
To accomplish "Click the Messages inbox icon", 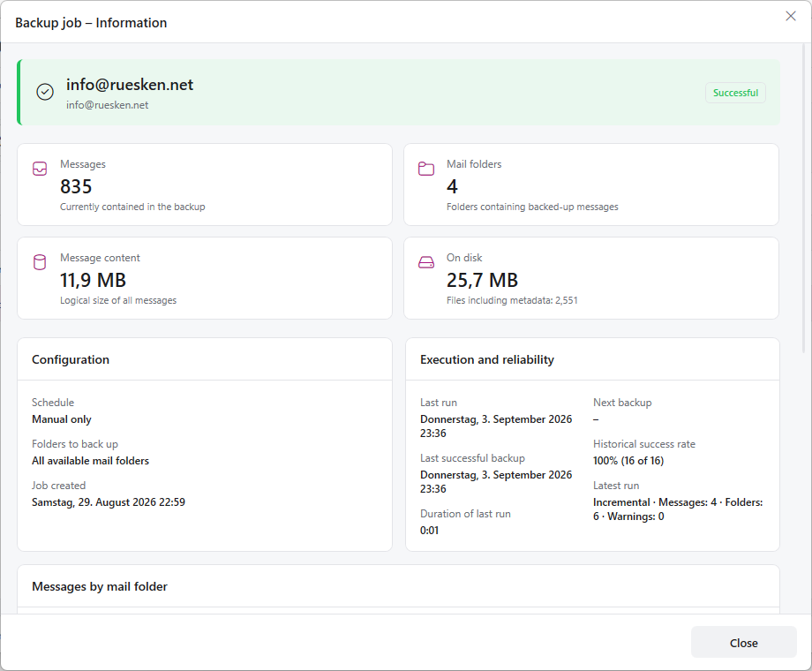I will (40, 169).
